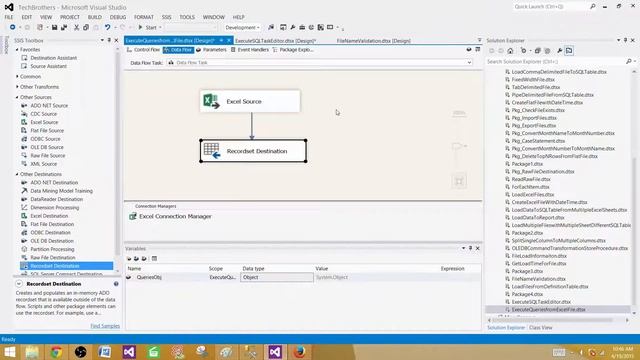Open LoadExcelFiles.dtsx in Solution Explorer
Screen dimensions: 640x360
[x=533, y=195]
